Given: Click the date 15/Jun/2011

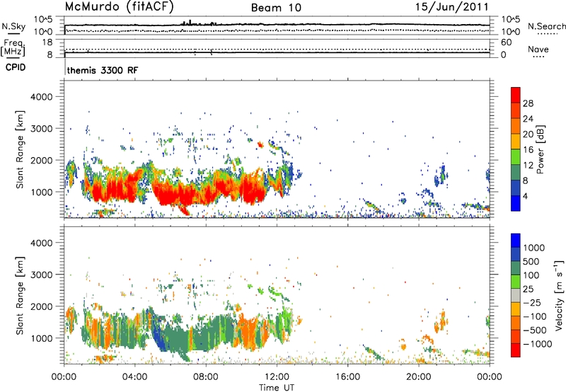Looking at the screenshot, I should 451,7.
